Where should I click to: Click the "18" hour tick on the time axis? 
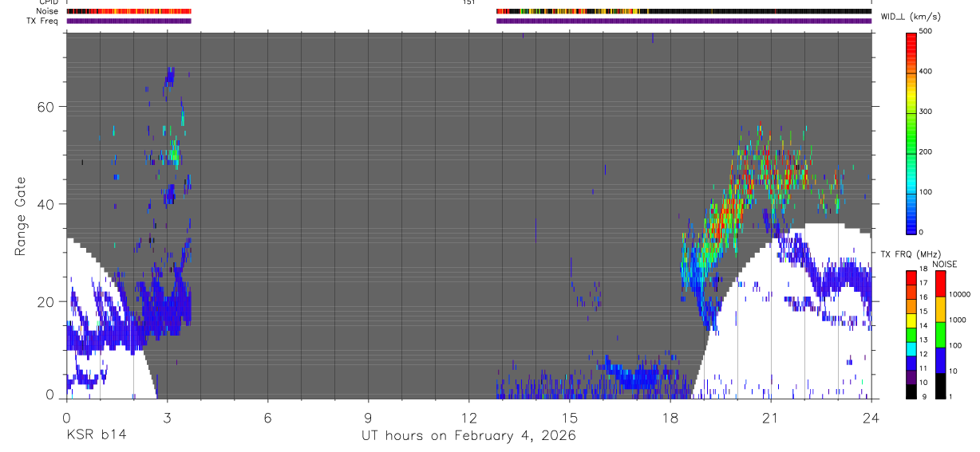670,417
